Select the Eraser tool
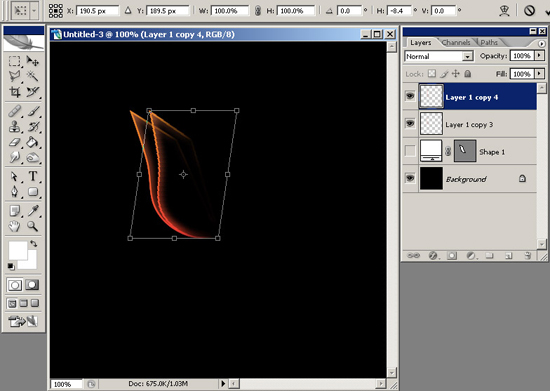550x391 pixels. click(14, 142)
